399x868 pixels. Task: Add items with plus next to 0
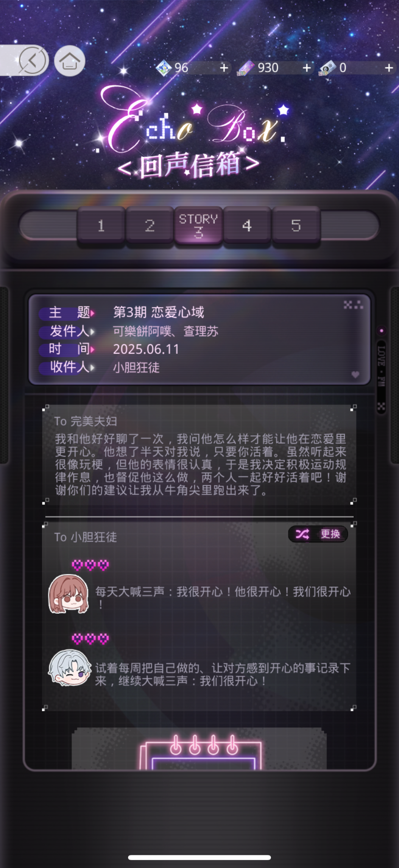coord(389,68)
